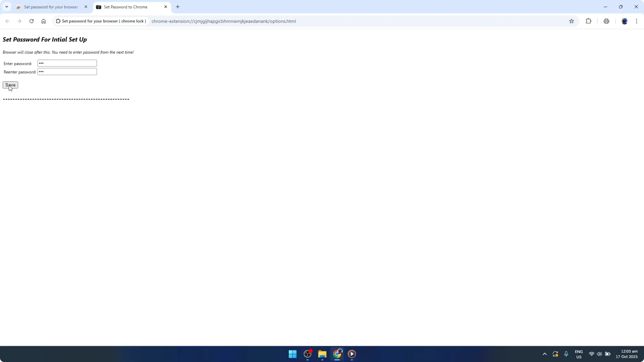
Task: Open the tab search dropdown arrow
Action: coord(7,7)
